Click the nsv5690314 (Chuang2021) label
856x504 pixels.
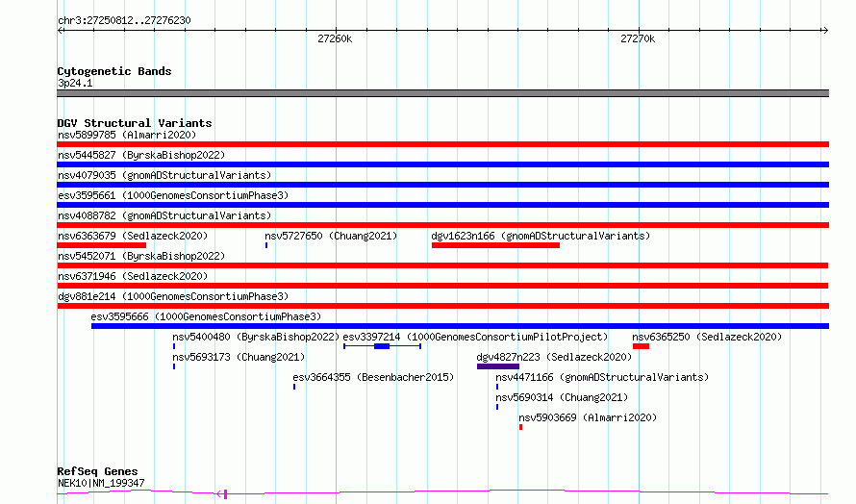(x=562, y=397)
